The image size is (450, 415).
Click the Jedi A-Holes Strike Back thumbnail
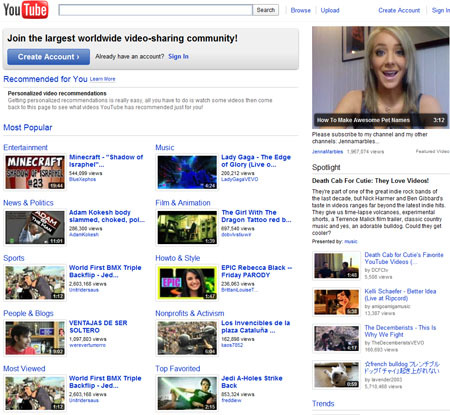click(187, 394)
